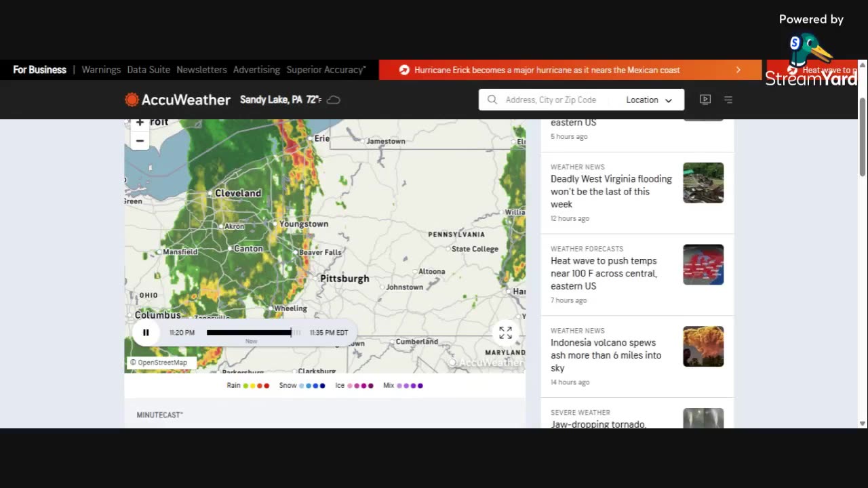868x488 pixels.
Task: Pause the radar animation
Action: coord(146,333)
